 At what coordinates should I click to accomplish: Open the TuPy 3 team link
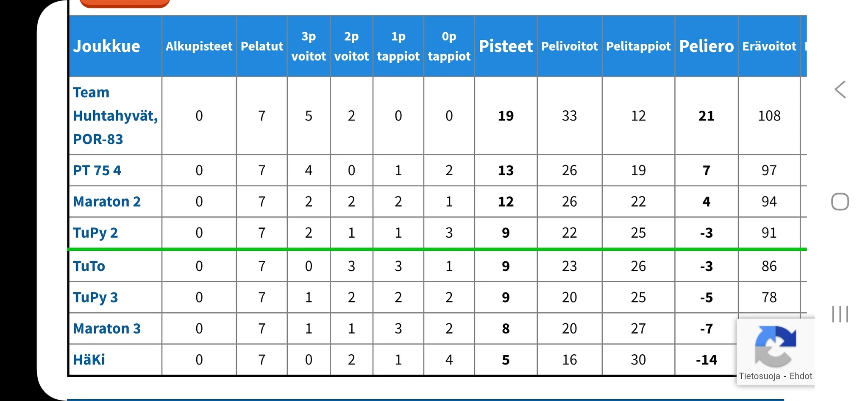[x=95, y=297]
